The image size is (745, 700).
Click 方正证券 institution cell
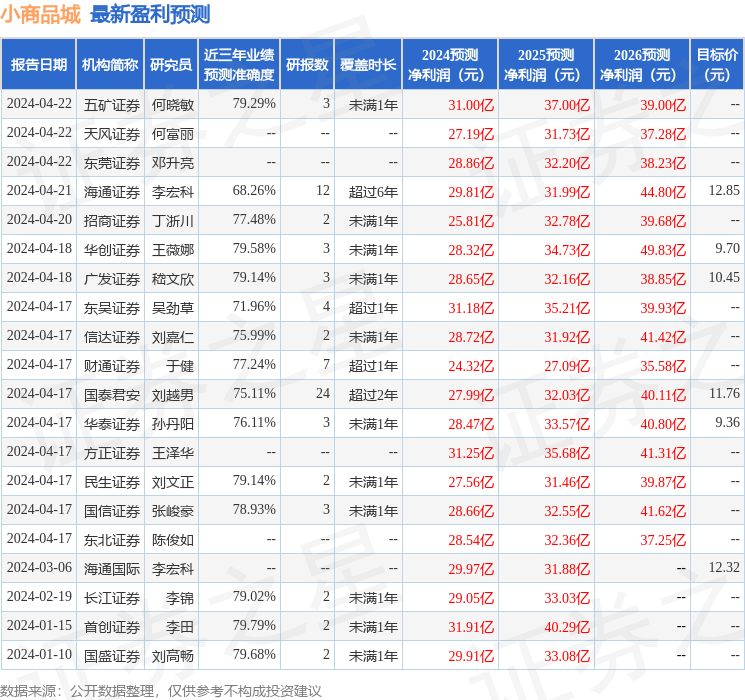click(x=112, y=453)
